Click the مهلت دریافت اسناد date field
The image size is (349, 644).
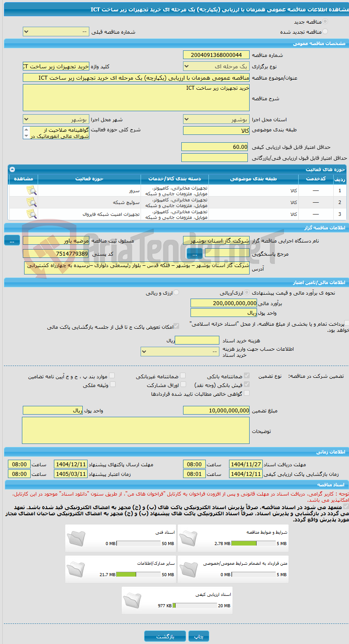point(246,464)
